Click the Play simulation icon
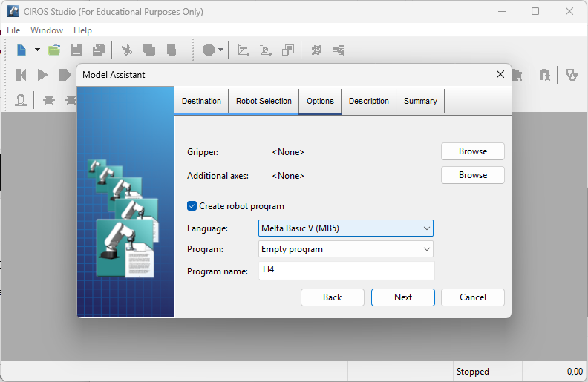The width and height of the screenshot is (588, 382). (x=42, y=75)
